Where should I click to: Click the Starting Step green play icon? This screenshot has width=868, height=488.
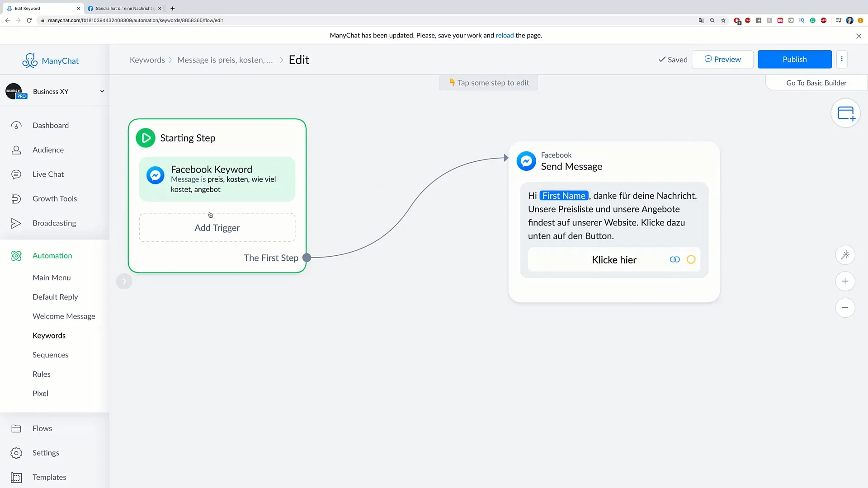coord(146,138)
